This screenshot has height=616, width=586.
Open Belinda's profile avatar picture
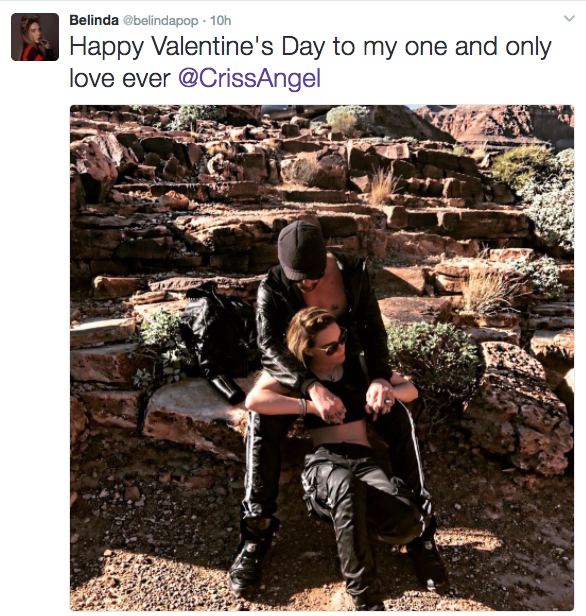pos(35,37)
